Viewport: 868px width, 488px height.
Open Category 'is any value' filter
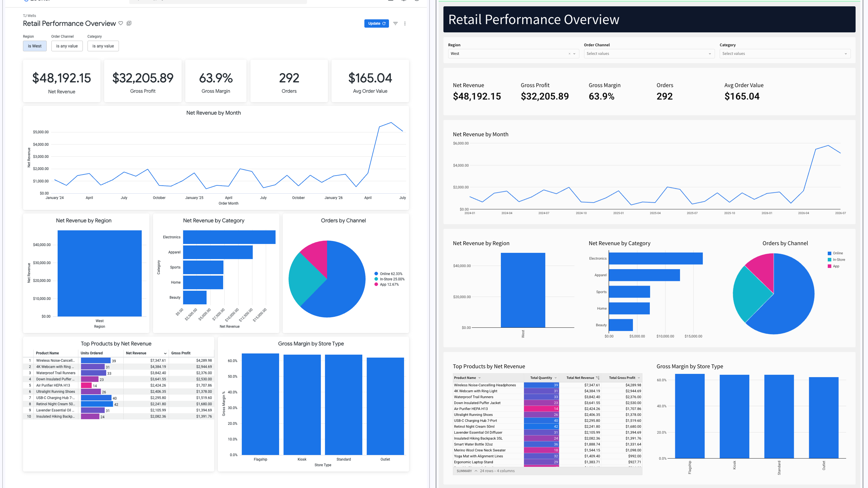103,46
